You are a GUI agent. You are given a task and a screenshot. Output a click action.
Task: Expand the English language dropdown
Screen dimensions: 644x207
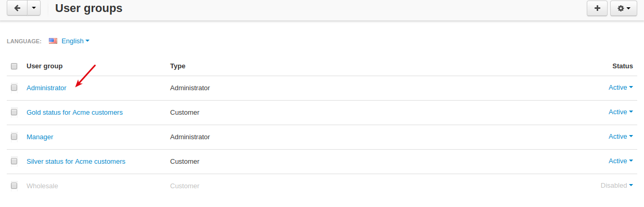[x=75, y=41]
